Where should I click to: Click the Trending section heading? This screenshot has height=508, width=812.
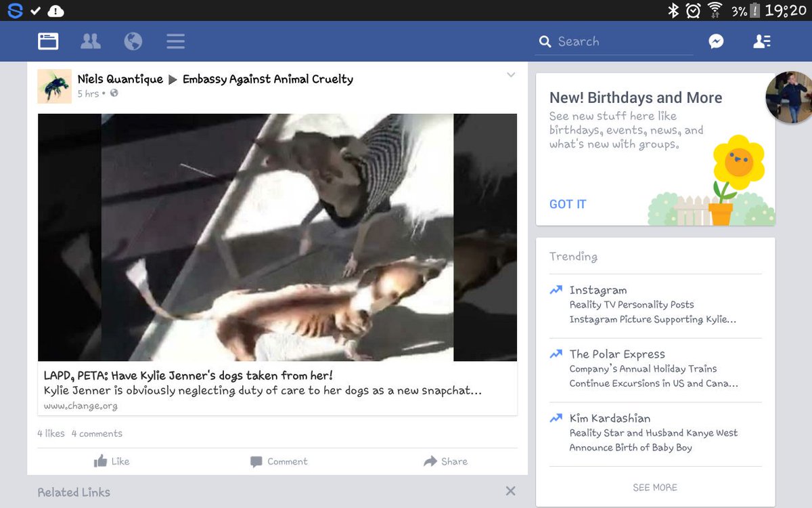pos(573,256)
